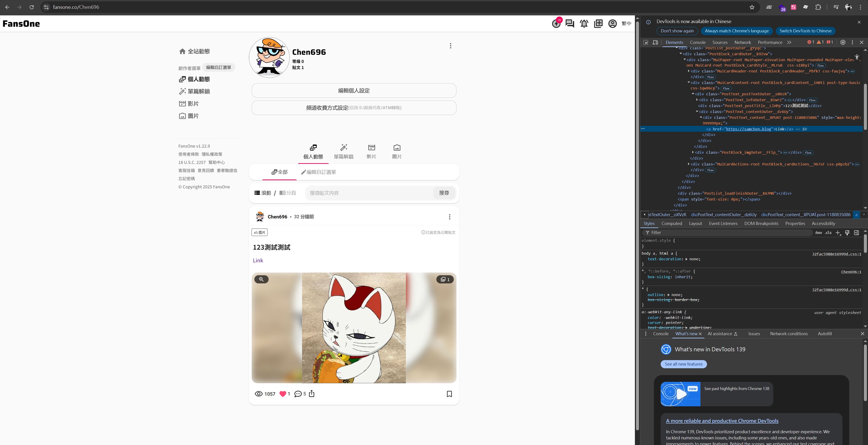Toggle the flex badge on PostText_infoOuter node
Viewport: 868px width, 445px height.
812,100
